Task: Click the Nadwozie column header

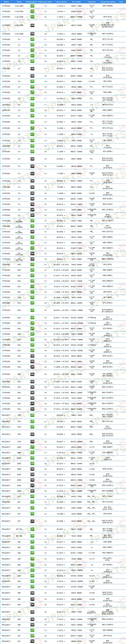Action: (92, 2)
